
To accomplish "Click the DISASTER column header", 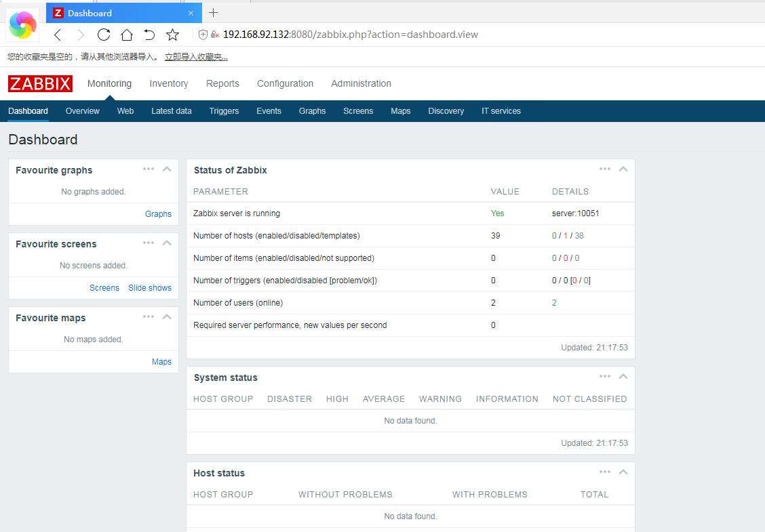I will (x=290, y=399).
